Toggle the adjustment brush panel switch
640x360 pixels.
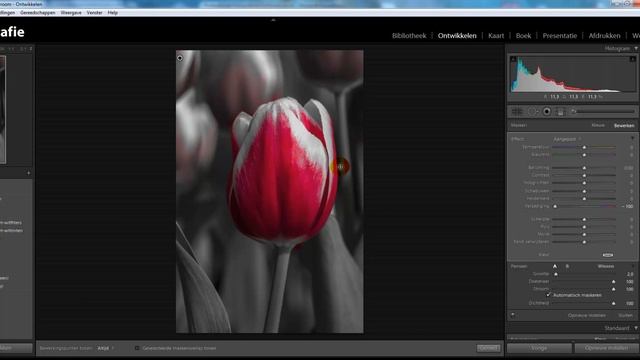coord(513,315)
